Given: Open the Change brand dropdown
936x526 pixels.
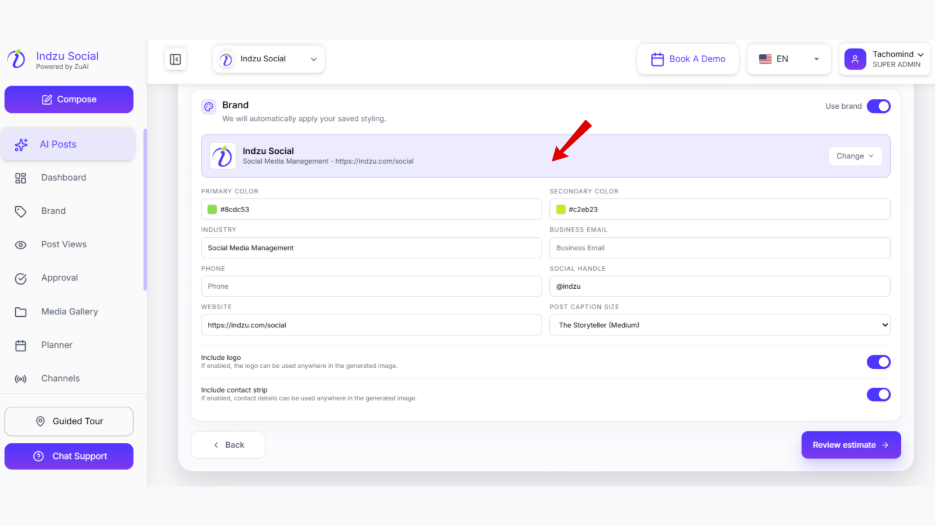Looking at the screenshot, I should point(855,156).
